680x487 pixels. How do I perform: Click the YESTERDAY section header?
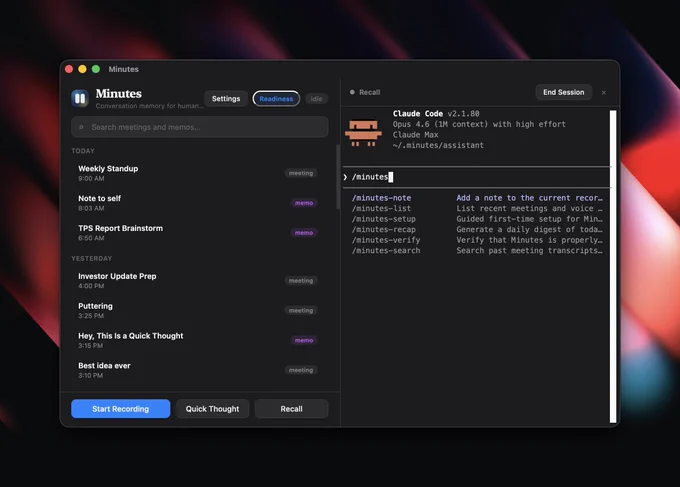92,258
